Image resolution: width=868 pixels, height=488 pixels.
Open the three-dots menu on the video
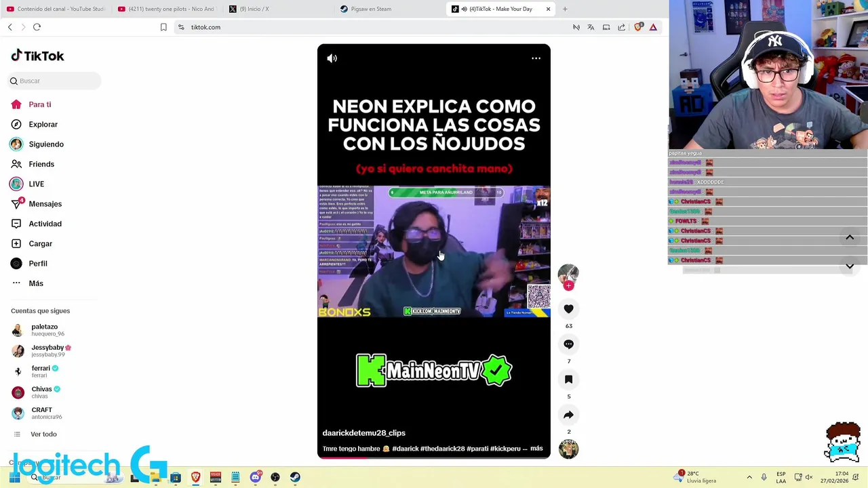click(x=536, y=58)
